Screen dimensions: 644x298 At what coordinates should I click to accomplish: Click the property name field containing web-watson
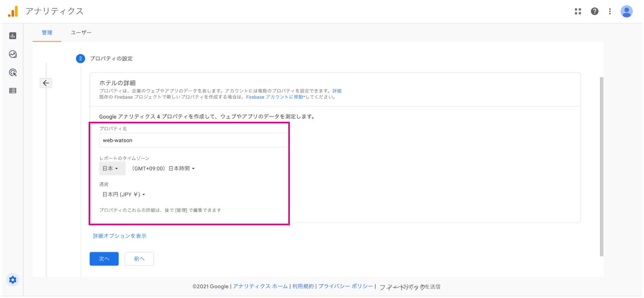pos(194,140)
